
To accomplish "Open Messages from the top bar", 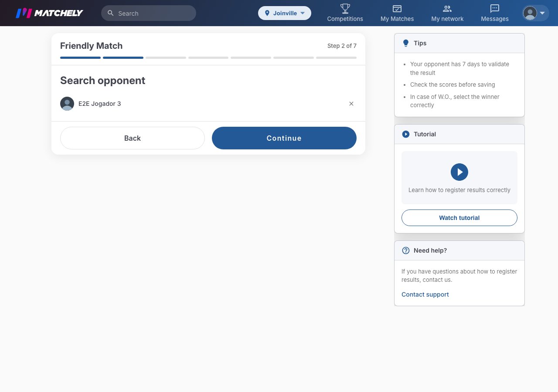I will [x=495, y=13].
